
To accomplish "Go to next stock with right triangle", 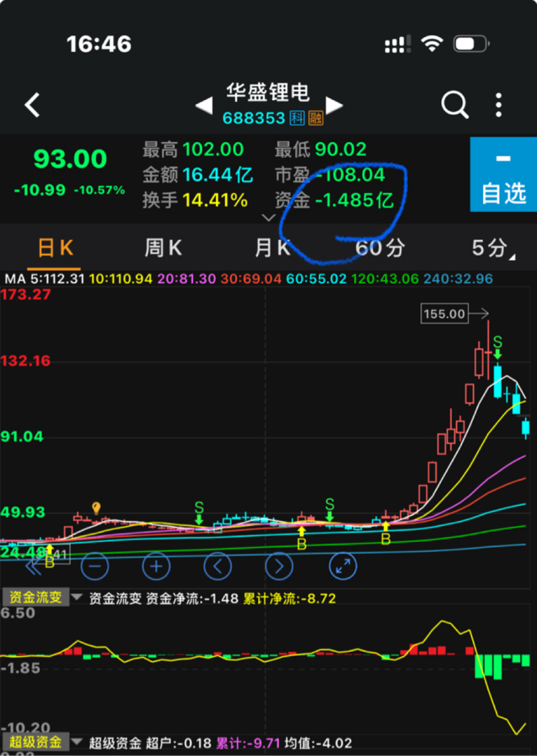I will click(334, 105).
